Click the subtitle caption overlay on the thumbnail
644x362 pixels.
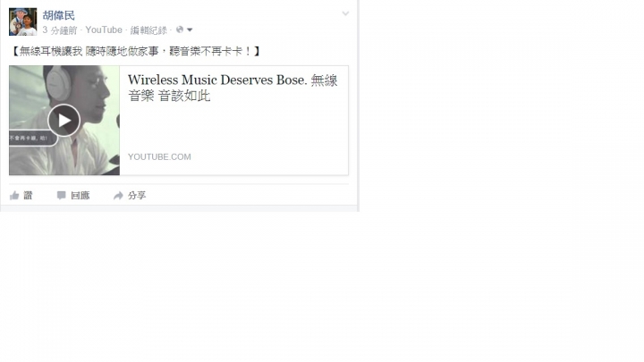tap(33, 138)
